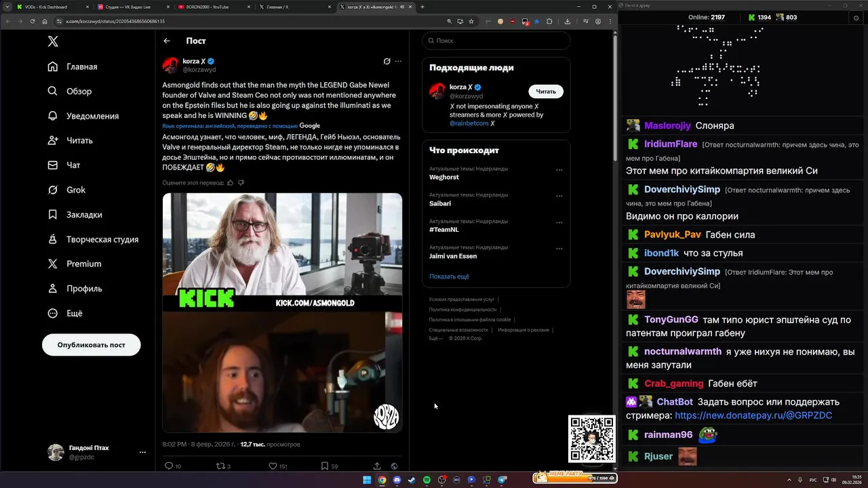Click the Читать follow button for korza
The width and height of the screenshot is (868, 488).
[x=546, y=91]
